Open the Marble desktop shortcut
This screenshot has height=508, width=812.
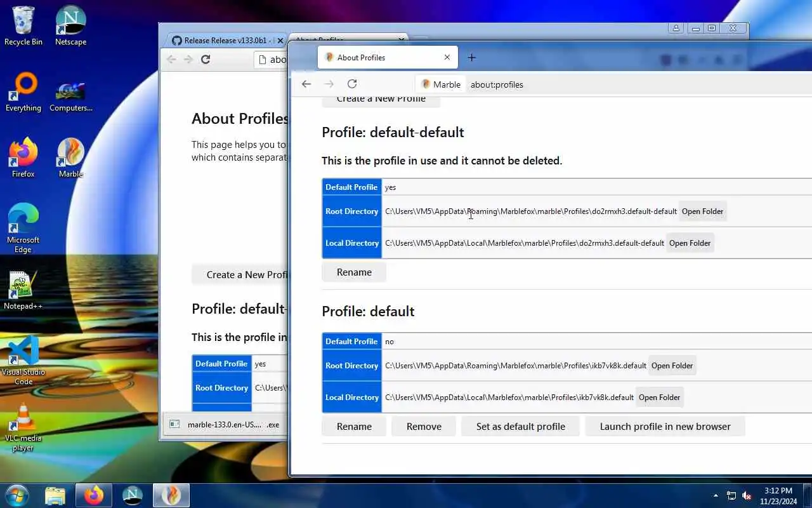70,158
